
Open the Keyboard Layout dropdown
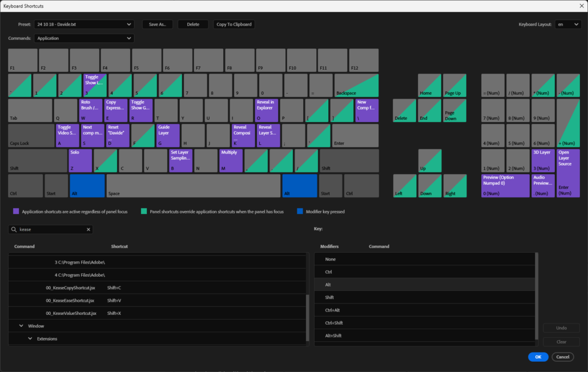tap(568, 24)
